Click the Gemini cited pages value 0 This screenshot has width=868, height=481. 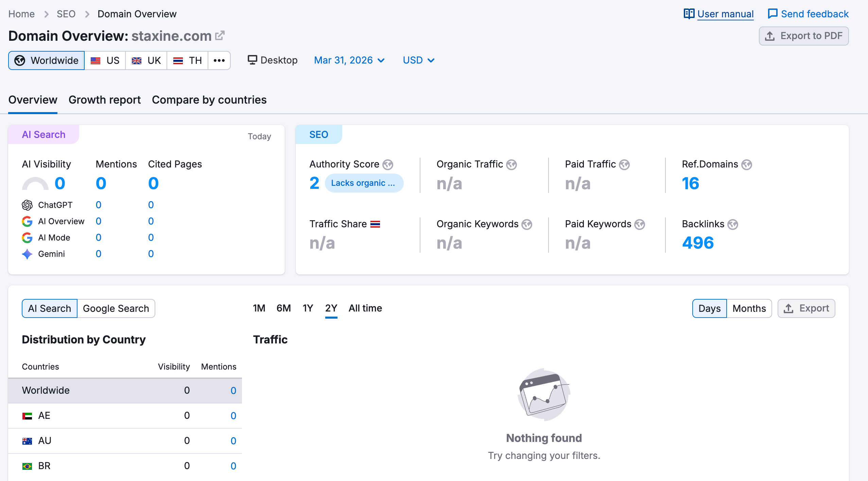click(x=151, y=254)
